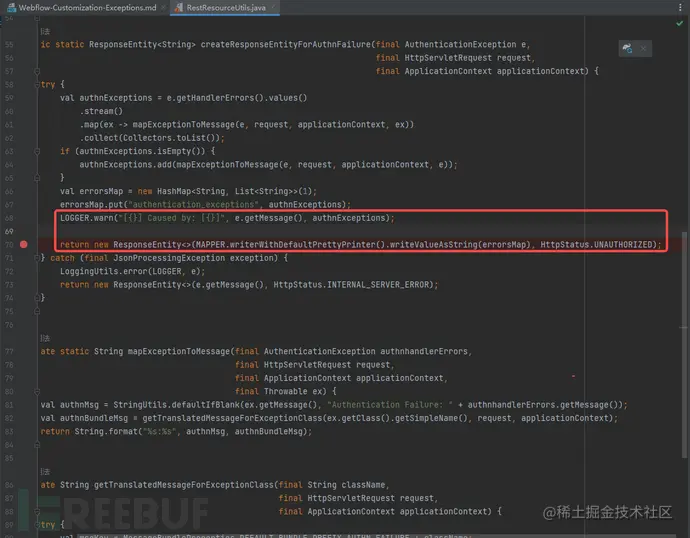Click authnExceptions.isEmpty() on line 63

[142, 151]
